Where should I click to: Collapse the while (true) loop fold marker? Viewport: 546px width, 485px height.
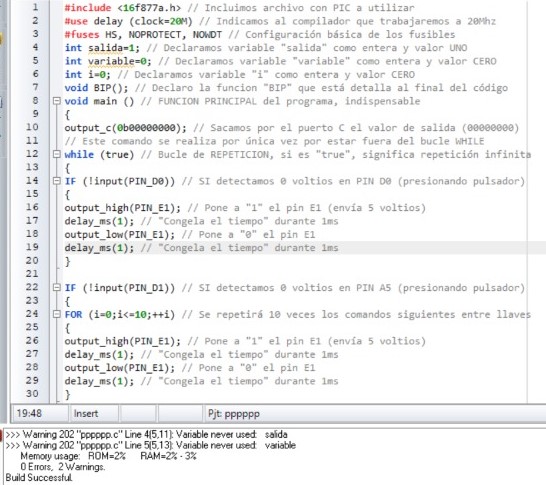click(56, 154)
